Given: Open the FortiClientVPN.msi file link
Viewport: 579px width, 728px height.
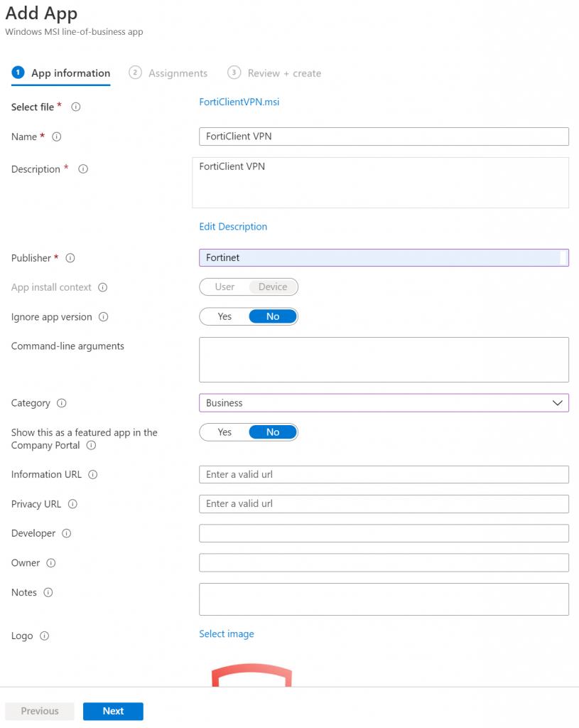Looking at the screenshot, I should point(239,102).
